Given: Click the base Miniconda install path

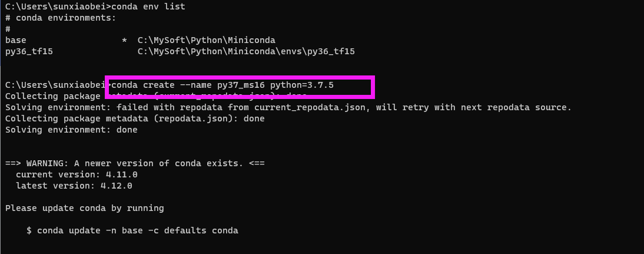Looking at the screenshot, I should (207, 40).
